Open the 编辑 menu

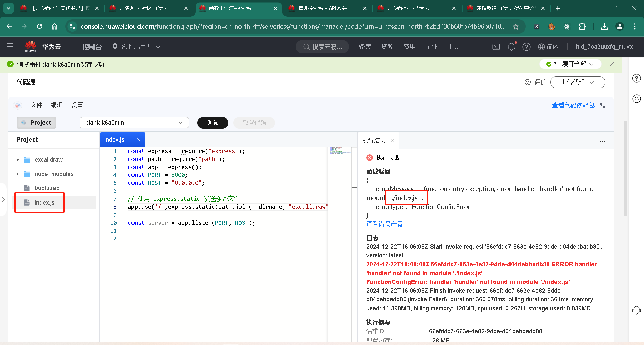coord(57,105)
